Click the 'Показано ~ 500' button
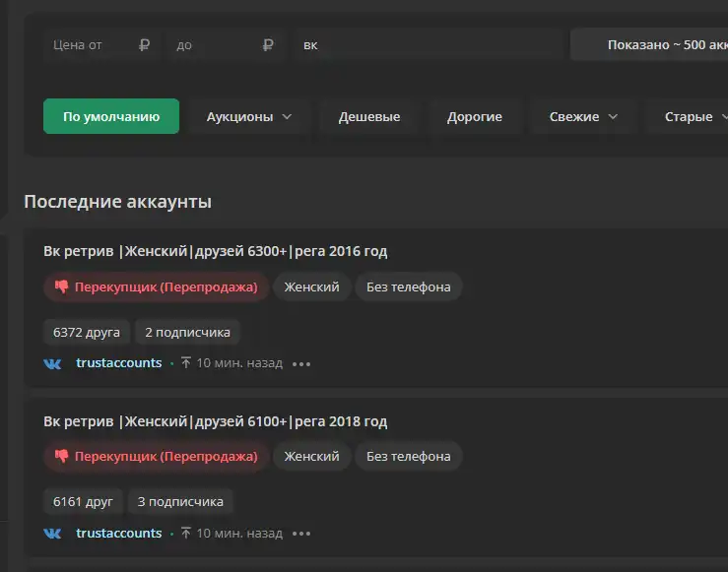Viewport: 728px width, 572px height. (650, 45)
